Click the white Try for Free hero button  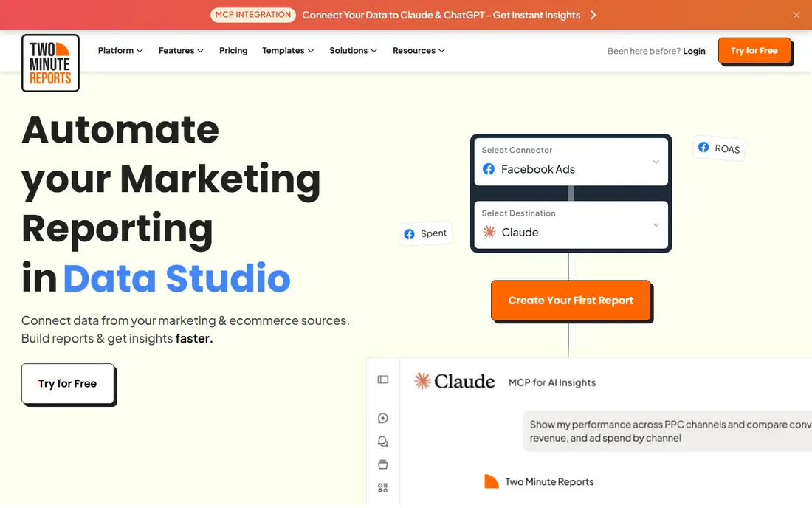coord(68,384)
